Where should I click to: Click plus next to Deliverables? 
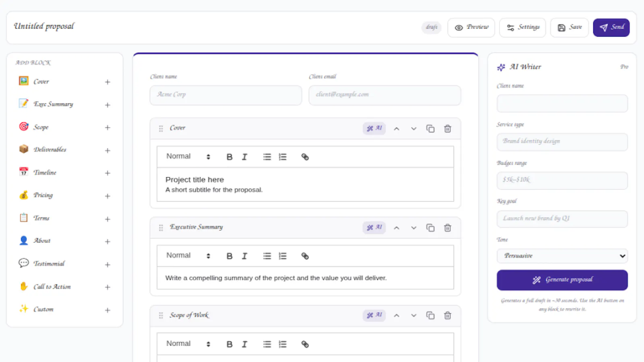tap(107, 150)
